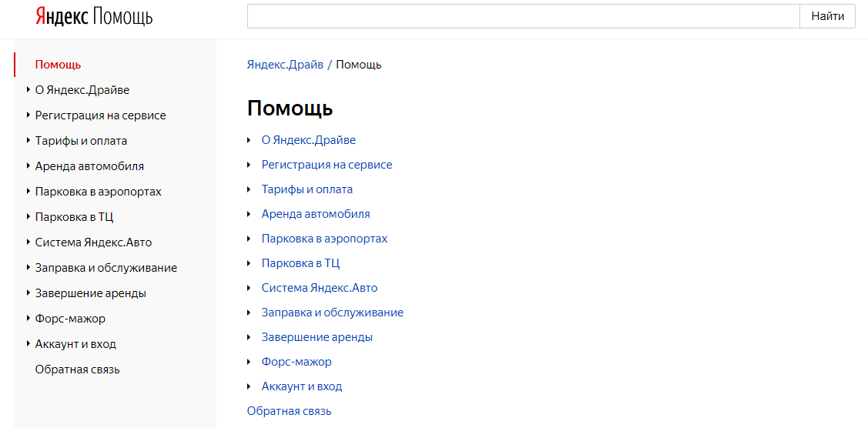Follow the blue Тарифы и оплата link
This screenshot has height=428, width=868.
point(307,189)
